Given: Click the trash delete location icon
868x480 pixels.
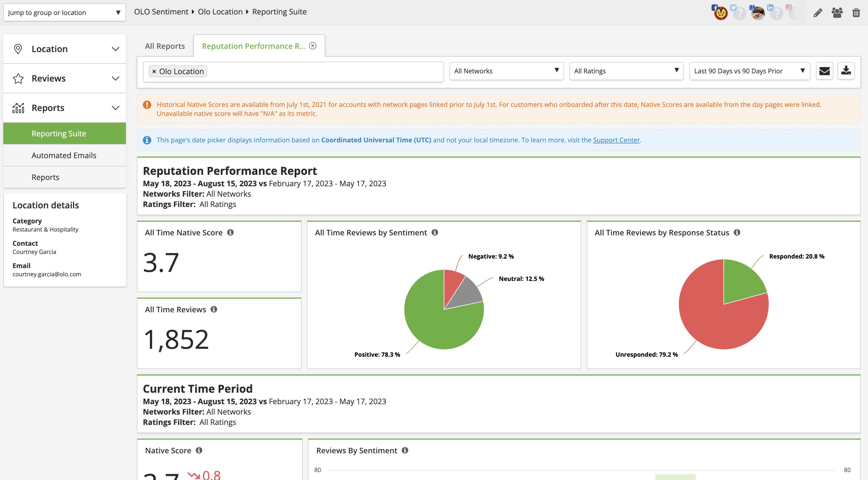Looking at the screenshot, I should (856, 13).
